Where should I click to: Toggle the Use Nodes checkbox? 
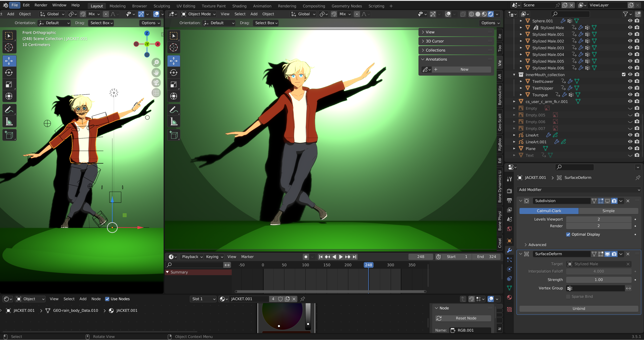point(107,299)
